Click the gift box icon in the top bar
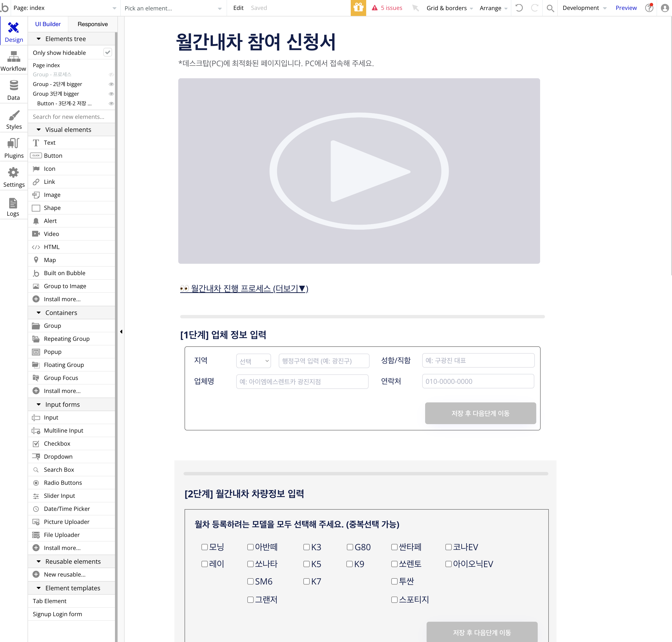 click(x=358, y=8)
